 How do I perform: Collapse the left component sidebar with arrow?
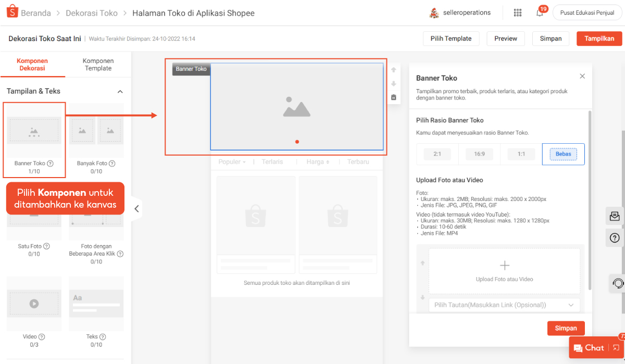point(136,209)
